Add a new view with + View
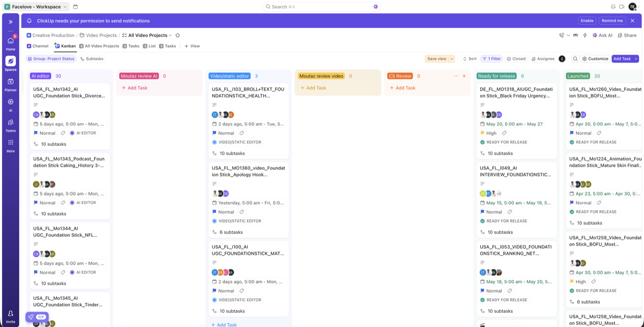 point(192,46)
